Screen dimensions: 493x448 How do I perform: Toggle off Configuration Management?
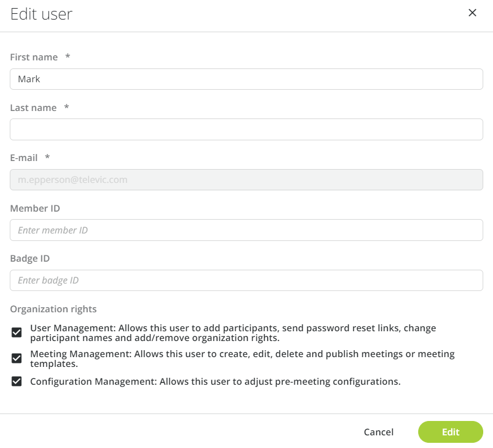[x=16, y=381]
